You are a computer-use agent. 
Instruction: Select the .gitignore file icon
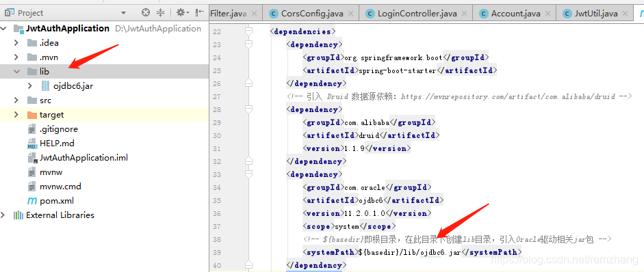pyautogui.click(x=32, y=128)
